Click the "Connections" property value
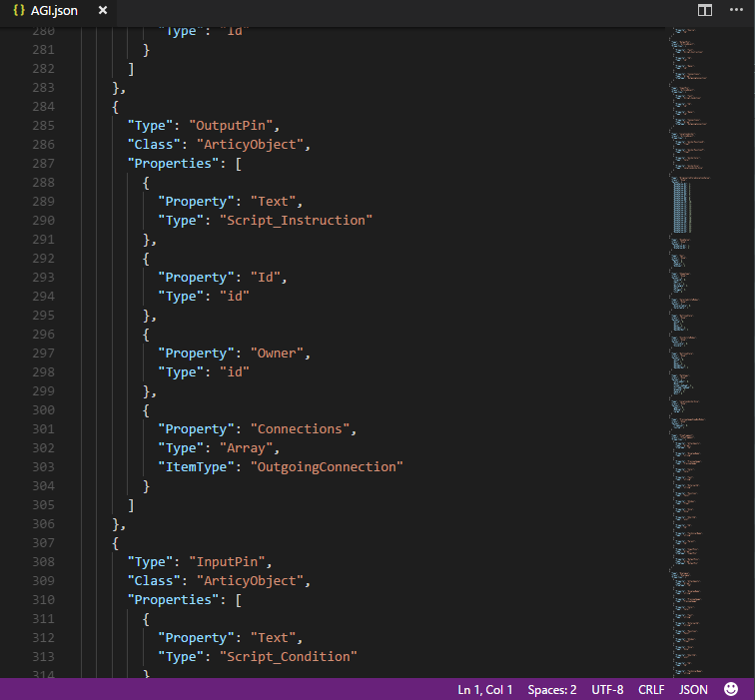Viewport: 755px width, 700px height. (300, 429)
